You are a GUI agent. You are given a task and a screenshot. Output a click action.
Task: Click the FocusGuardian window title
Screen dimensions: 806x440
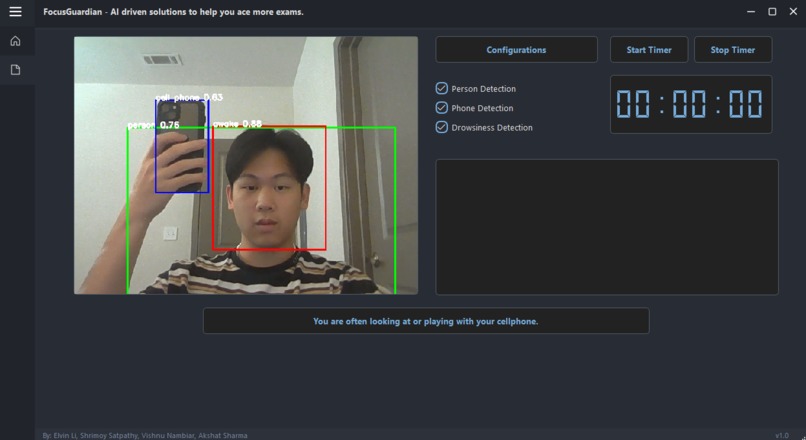(x=173, y=12)
